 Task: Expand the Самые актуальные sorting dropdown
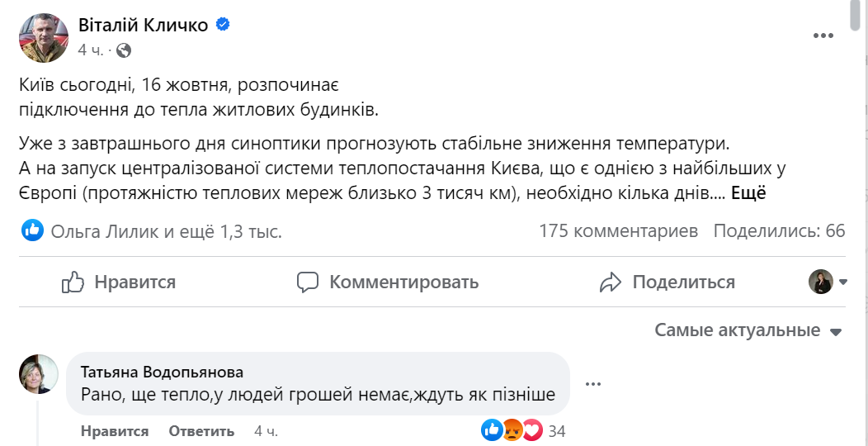click(x=748, y=331)
